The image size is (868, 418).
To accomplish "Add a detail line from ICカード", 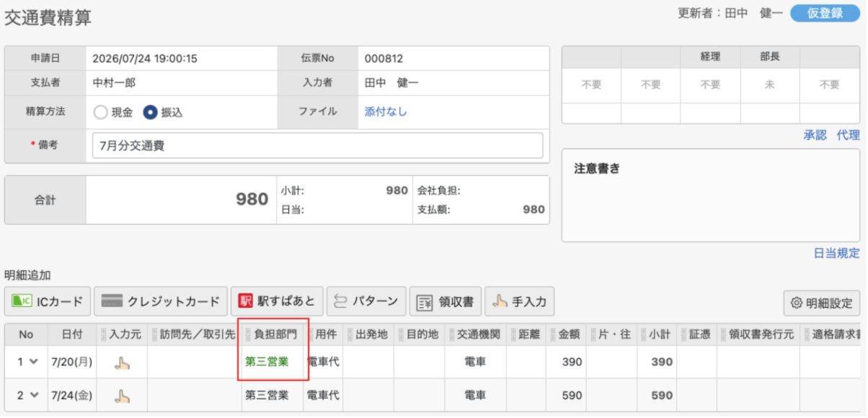I will coord(48,302).
